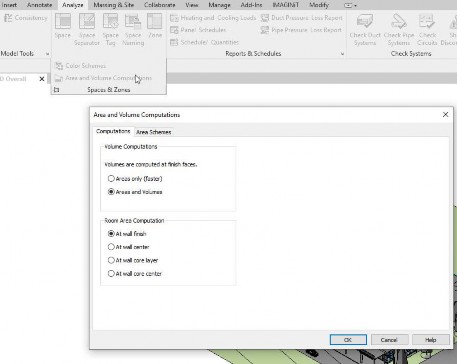This screenshot has height=364, width=457.
Task: Click the Consistency tool
Action: [x=26, y=18]
